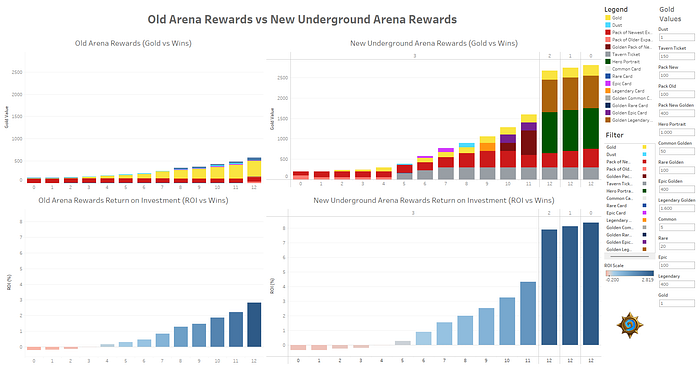Select the 11-wins bar in New Underground ROI chart
This screenshot has height=368, width=700.
click(x=528, y=313)
